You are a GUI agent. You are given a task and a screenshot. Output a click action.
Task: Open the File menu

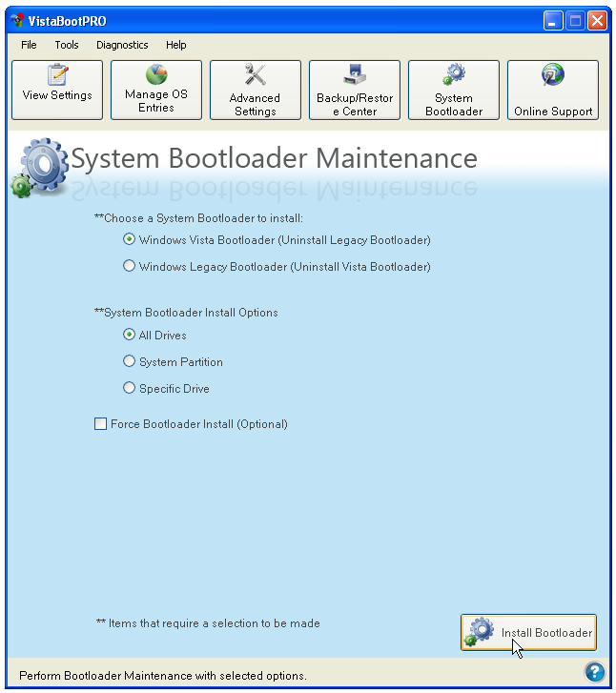click(x=29, y=45)
